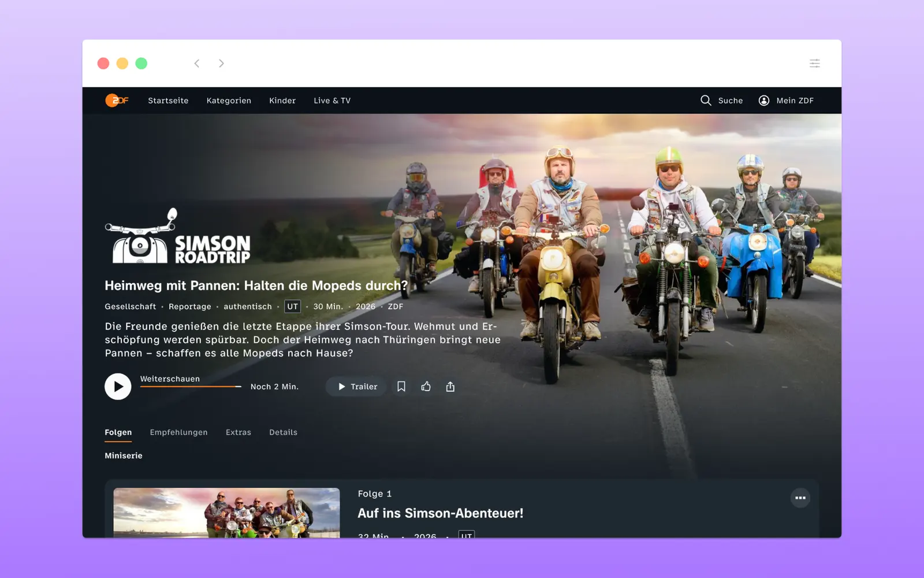Viewport: 924px width, 578px height.
Task: Go to the Kinder section
Action: point(282,101)
